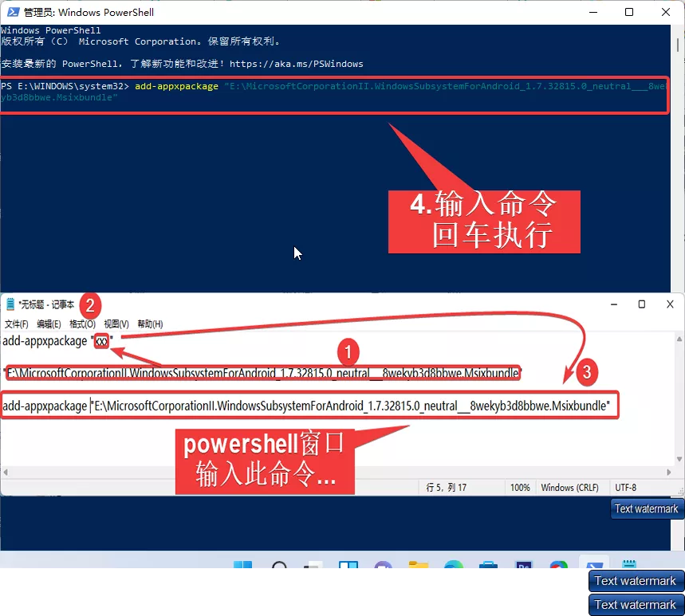Switch to PowerShell via its taskbar icon
Image resolution: width=685 pixels, height=616 pixels.
pos(594,563)
